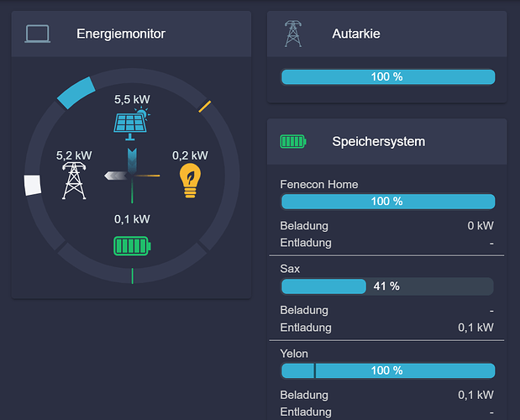The image size is (520, 420).
Task: Click the laptop icon beside Energiemonitor
Action: tap(38, 34)
